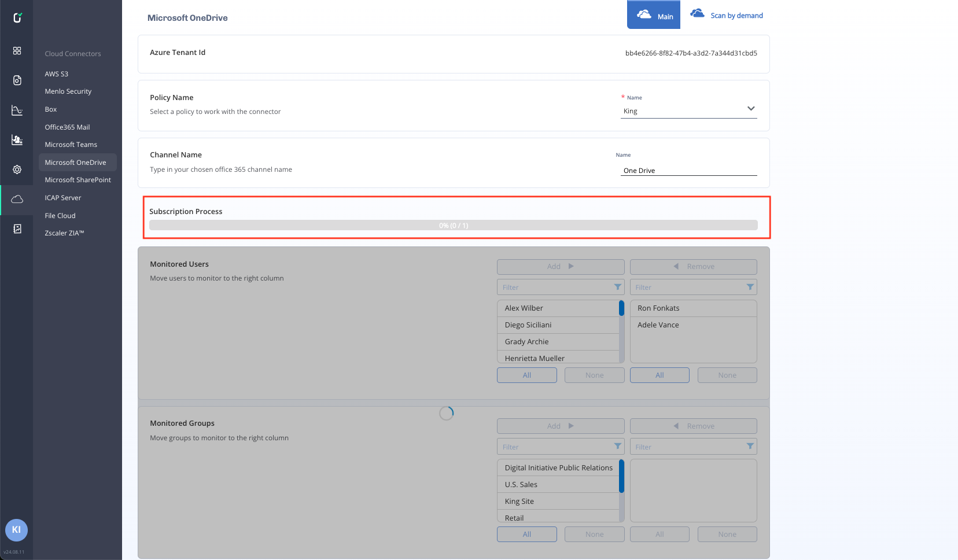Open the bar chart reports icon
Screen dimensions: 958x560
[x=17, y=139]
